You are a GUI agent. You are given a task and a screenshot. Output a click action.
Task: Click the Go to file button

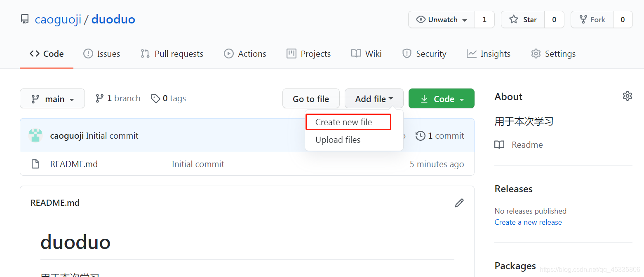point(311,99)
